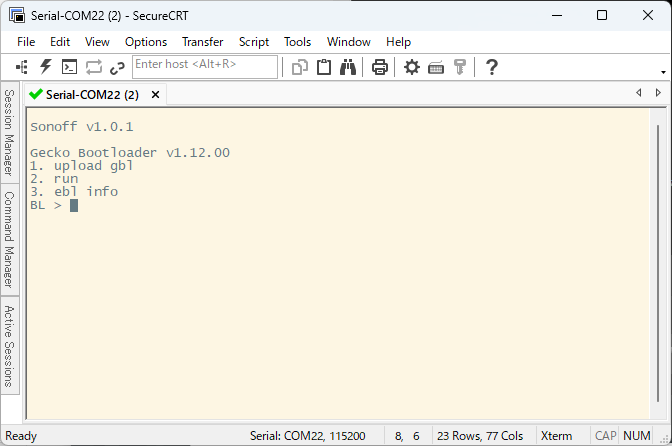
Task: Open the Options menu
Action: (146, 42)
